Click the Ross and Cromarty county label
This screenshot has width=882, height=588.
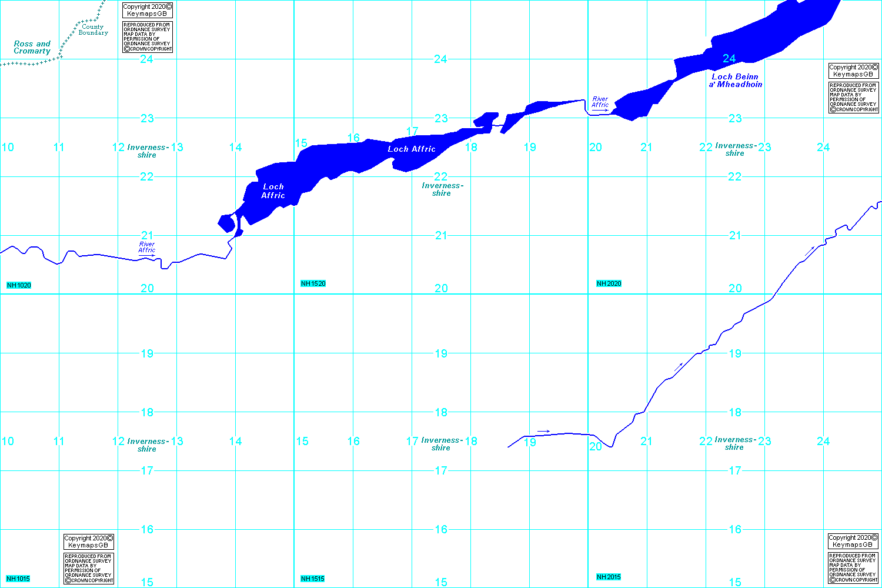(x=32, y=48)
